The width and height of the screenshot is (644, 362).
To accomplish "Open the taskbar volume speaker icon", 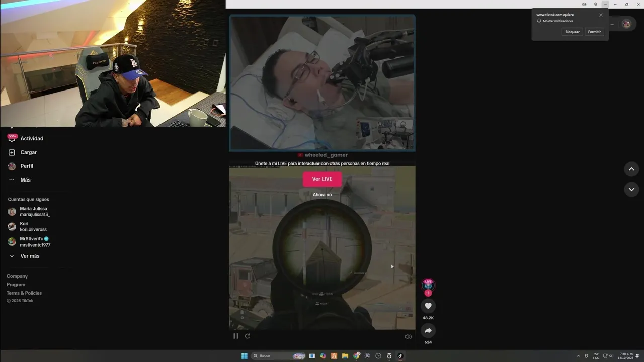I will coord(611,356).
